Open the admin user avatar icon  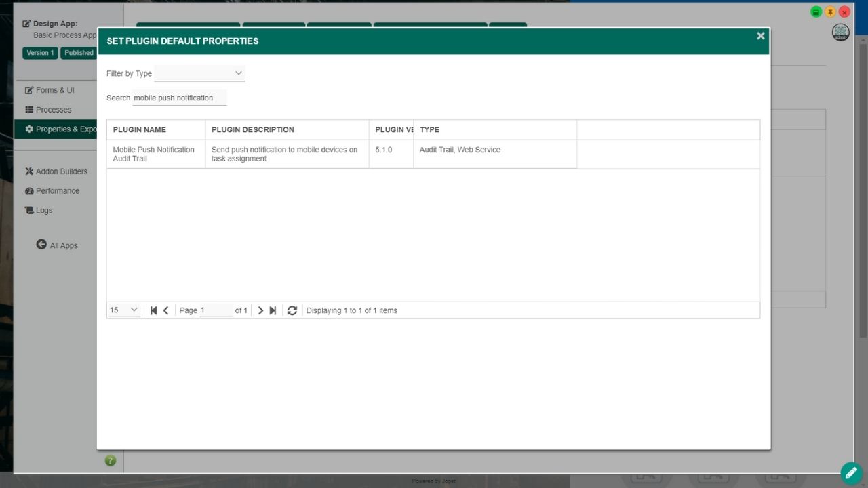[x=840, y=33]
